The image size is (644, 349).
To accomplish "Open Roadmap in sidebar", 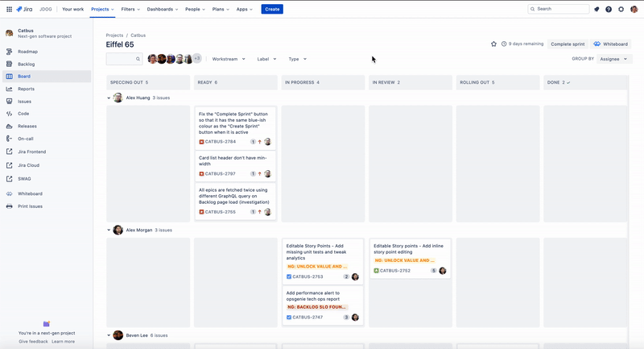I will [x=47, y=52].
